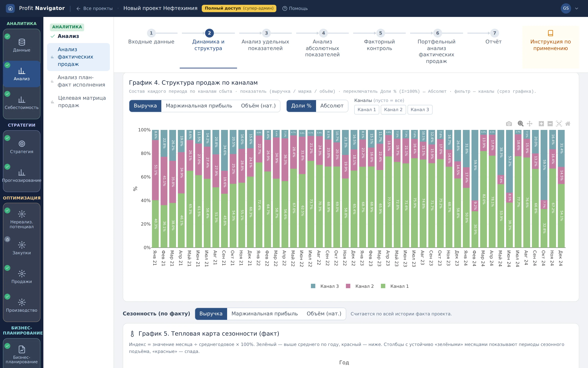Open the Производство section
The width and height of the screenshot is (588, 368).
coord(22,305)
